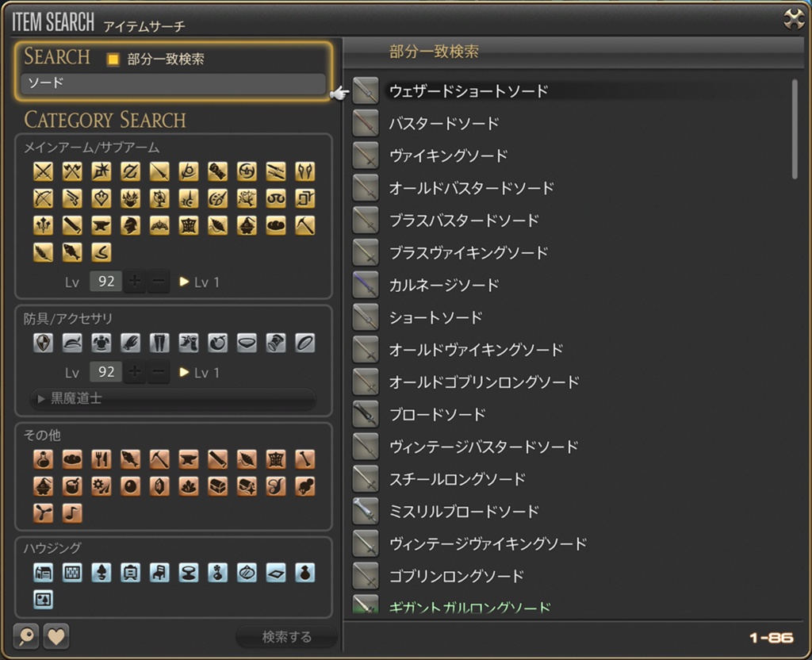
Task: Toggle the heart favorites button
Action: pos(56,636)
